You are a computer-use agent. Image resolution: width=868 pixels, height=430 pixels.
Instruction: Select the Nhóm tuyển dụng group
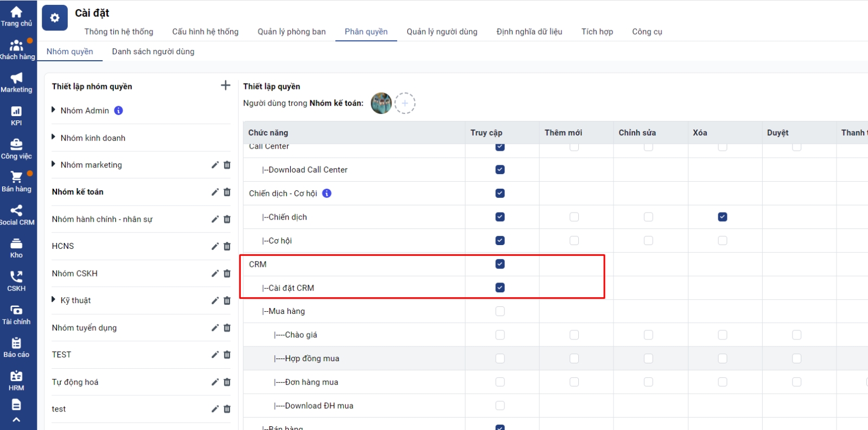84,328
